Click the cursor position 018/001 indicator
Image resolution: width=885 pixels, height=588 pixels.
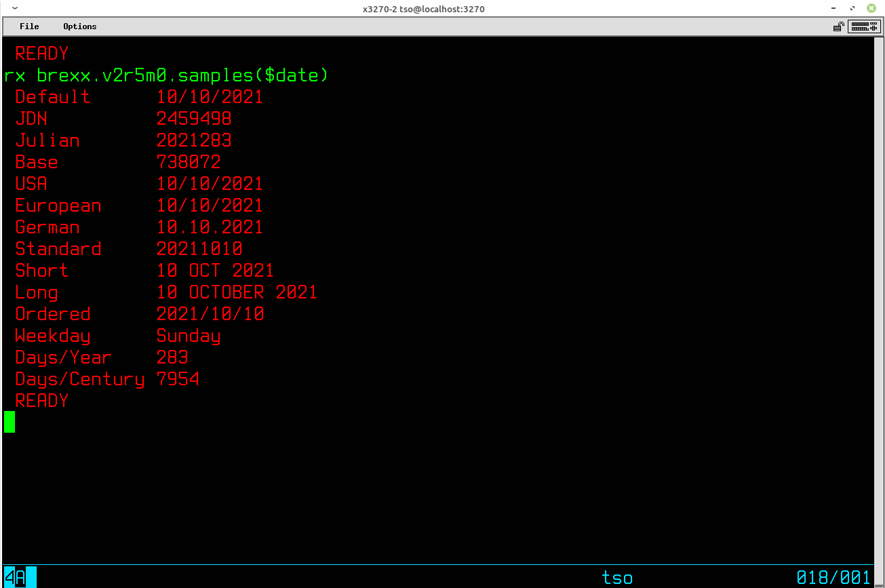[833, 577]
